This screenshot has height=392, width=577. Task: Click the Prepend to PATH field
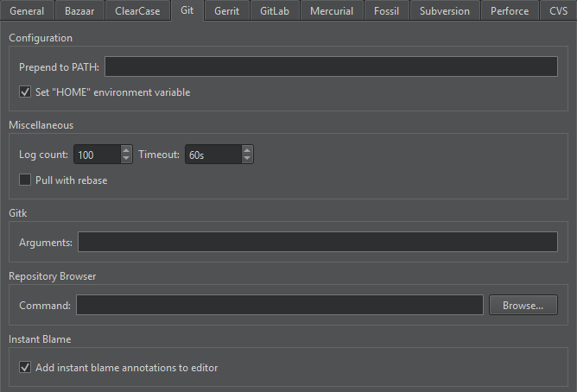click(x=331, y=66)
